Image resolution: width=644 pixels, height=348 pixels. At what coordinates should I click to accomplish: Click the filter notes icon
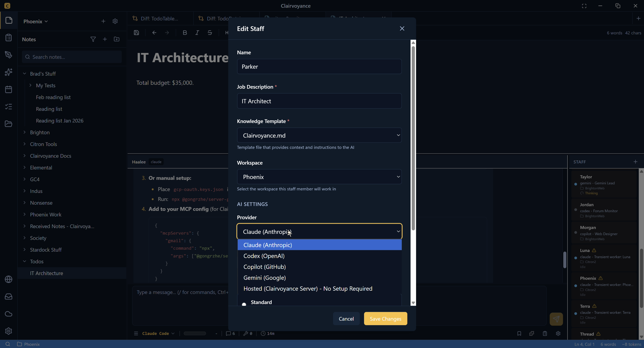pos(93,39)
